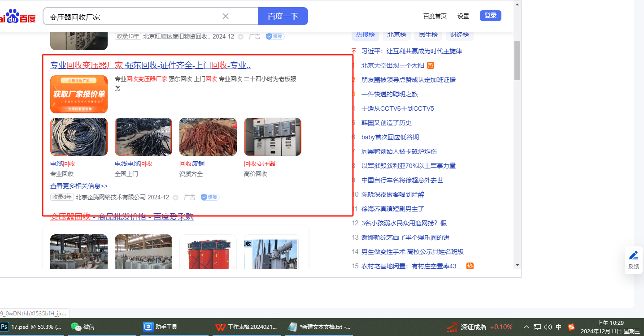Open hot search 朋友圈被领导点赞成认定加班证据
This screenshot has height=336, width=644.
click(409, 80)
